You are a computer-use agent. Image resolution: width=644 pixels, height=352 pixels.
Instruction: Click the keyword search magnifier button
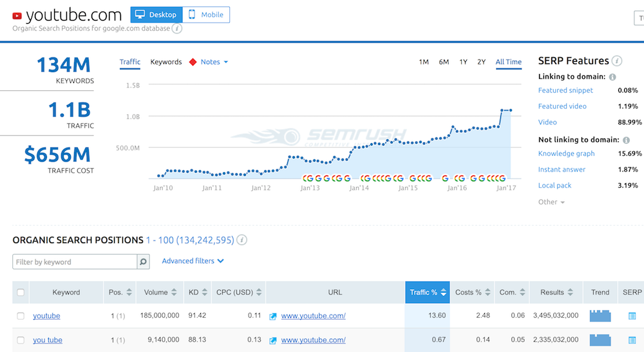143,262
